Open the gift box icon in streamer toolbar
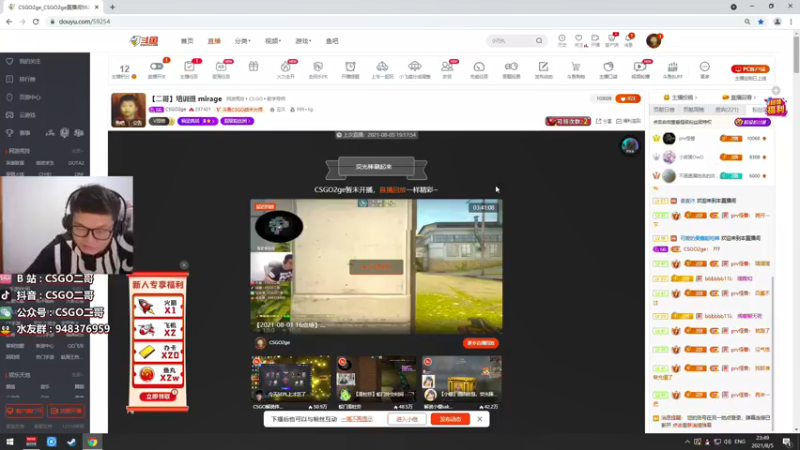Image resolution: width=800 pixels, height=450 pixels. point(254,66)
